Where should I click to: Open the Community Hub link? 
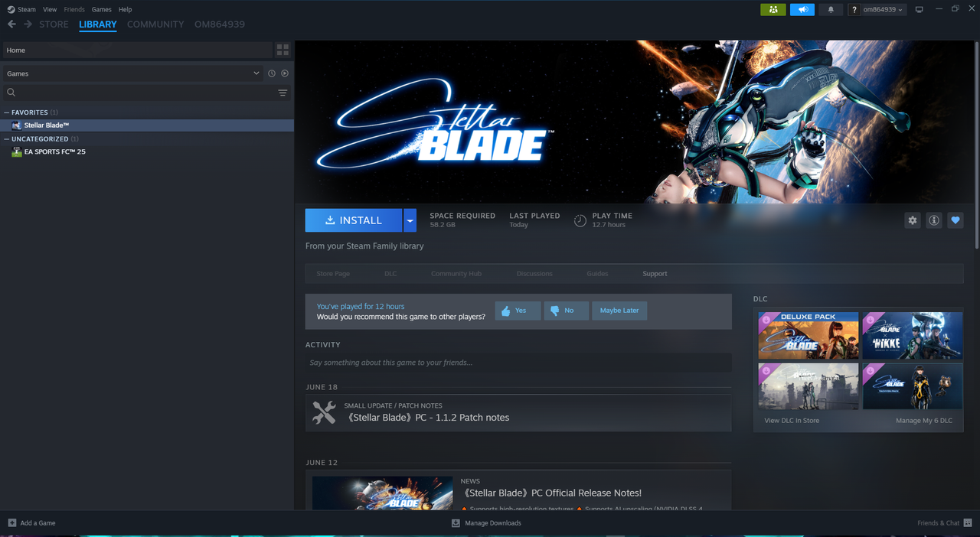point(456,274)
